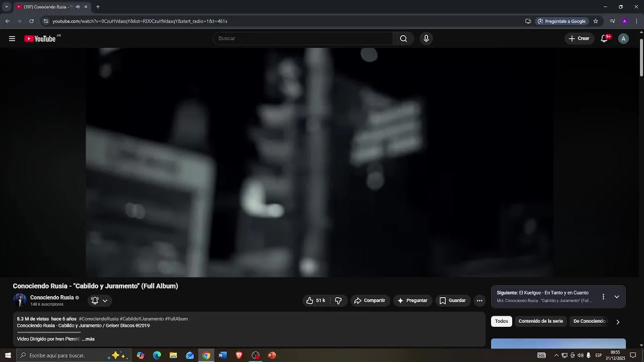Open Outlook from the taskbar
Image resolution: width=644 pixels, height=362 pixels.
point(190,355)
